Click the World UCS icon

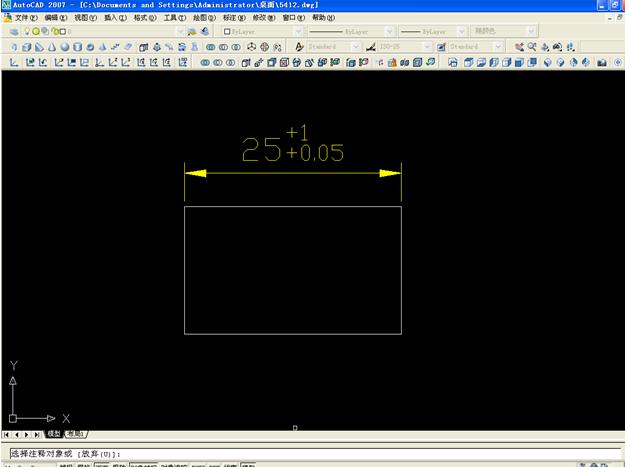pos(30,62)
